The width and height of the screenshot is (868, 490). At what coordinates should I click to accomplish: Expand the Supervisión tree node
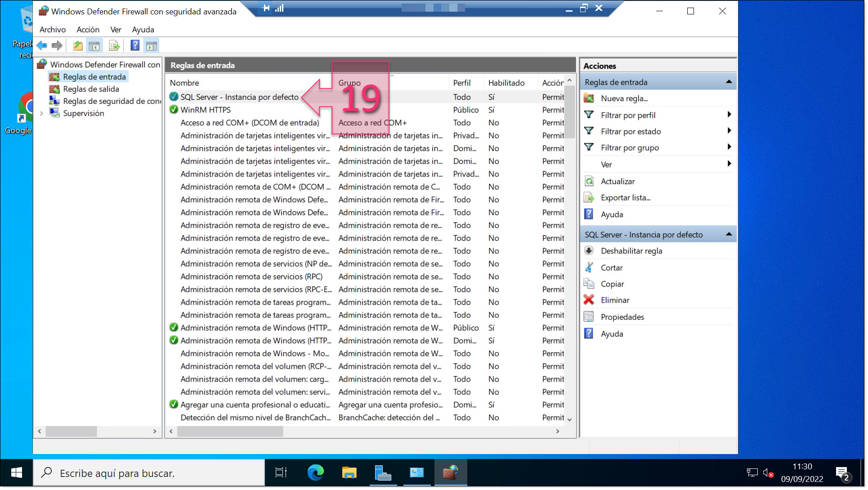[42, 113]
